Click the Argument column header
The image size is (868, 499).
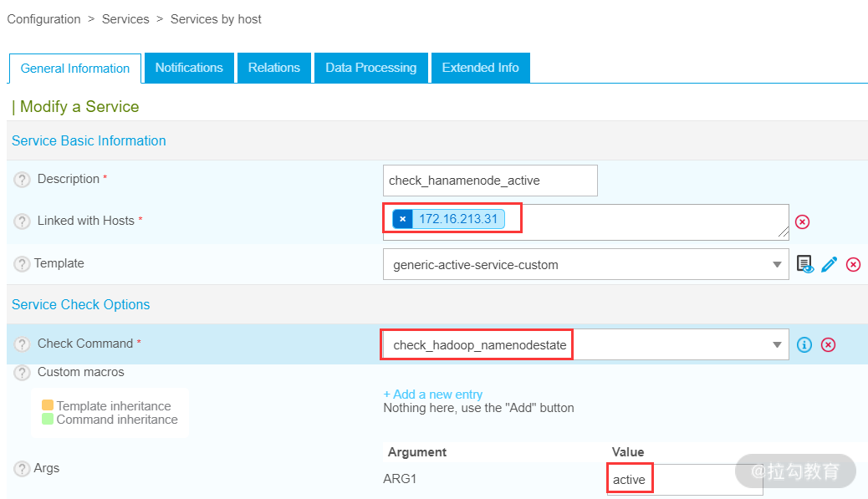pos(416,452)
